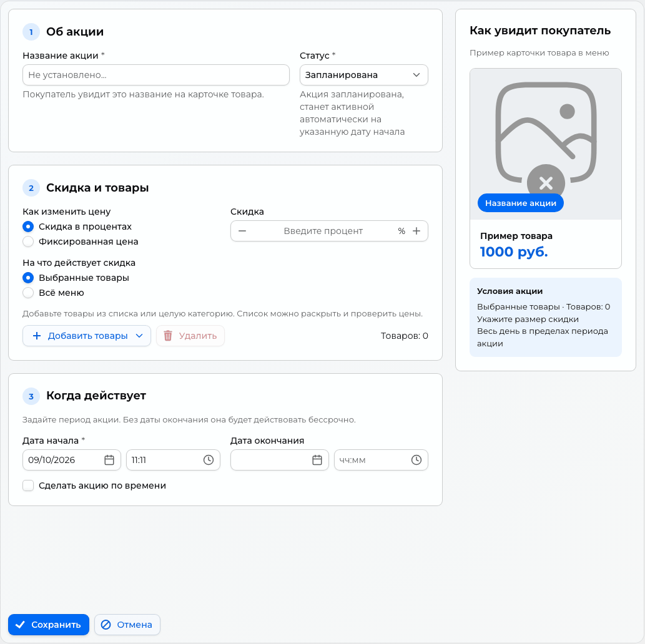645x644 pixels.
Task: Click the start date field 09/10/2026
Action: pyautogui.click(x=72, y=460)
